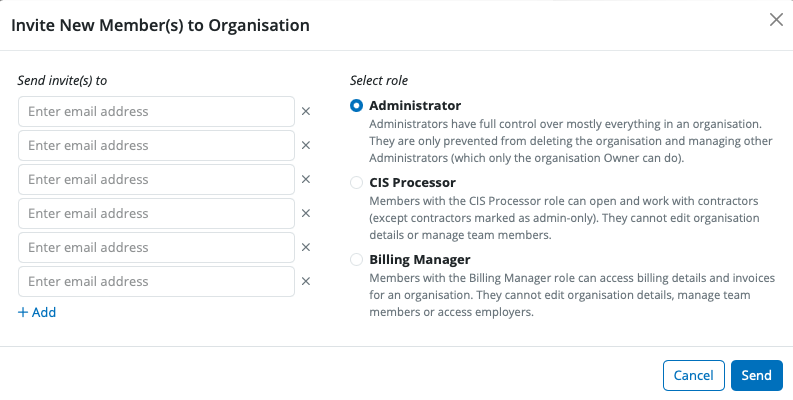Remove the fourth email address row
The height and width of the screenshot is (400, 793).
pyautogui.click(x=306, y=214)
